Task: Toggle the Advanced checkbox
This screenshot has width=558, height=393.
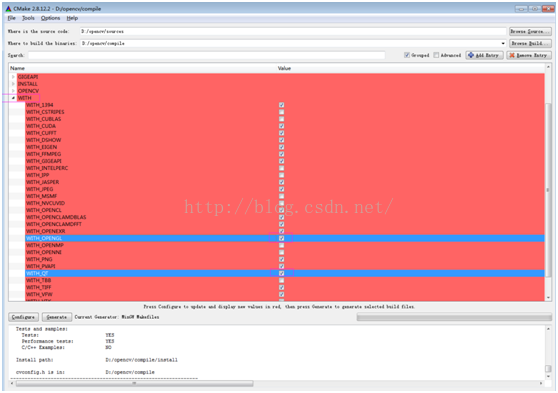Action: coord(436,55)
